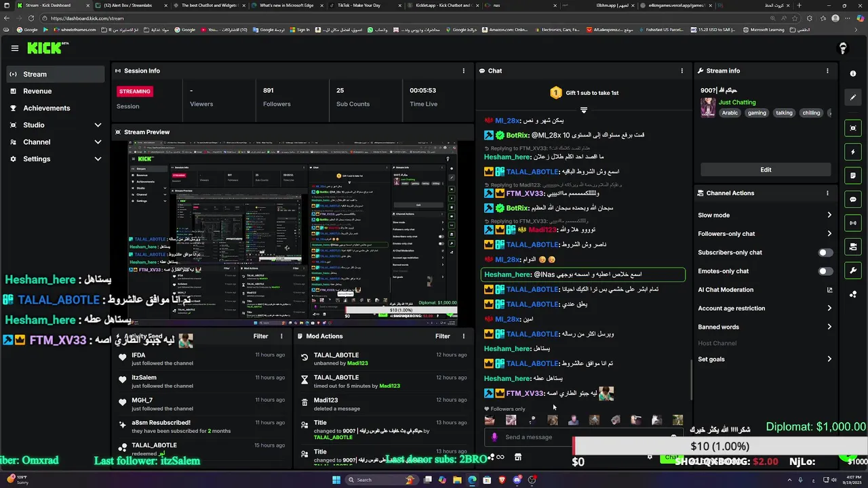Toggle the broadcast signal icon in right rail
Screen dimensions: 868x488
coord(853,223)
